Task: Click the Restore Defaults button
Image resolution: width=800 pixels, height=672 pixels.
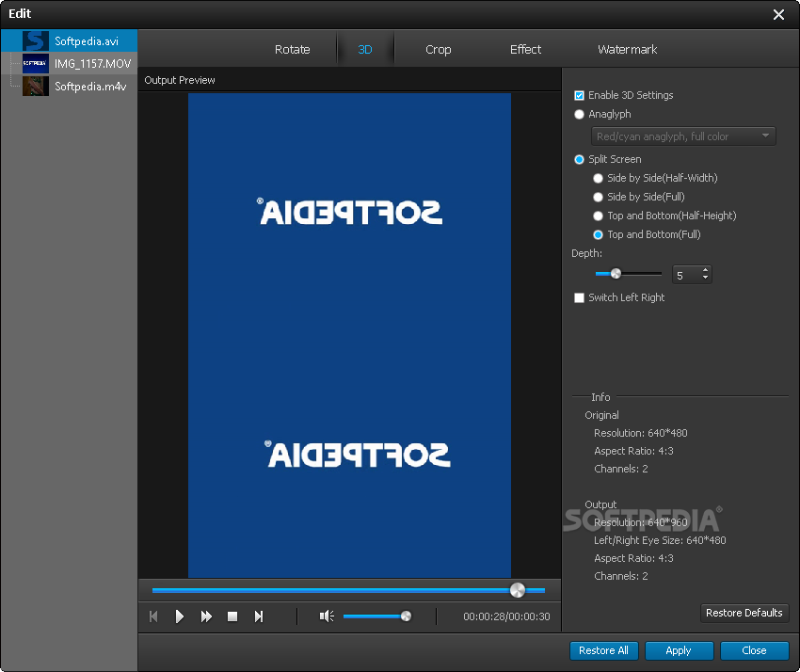Action: [x=744, y=613]
